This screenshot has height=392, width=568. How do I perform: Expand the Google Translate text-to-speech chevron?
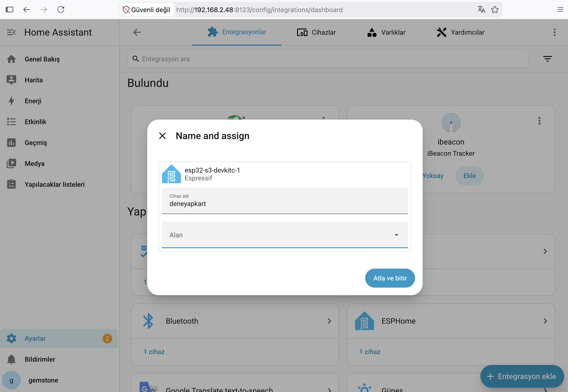click(x=329, y=390)
